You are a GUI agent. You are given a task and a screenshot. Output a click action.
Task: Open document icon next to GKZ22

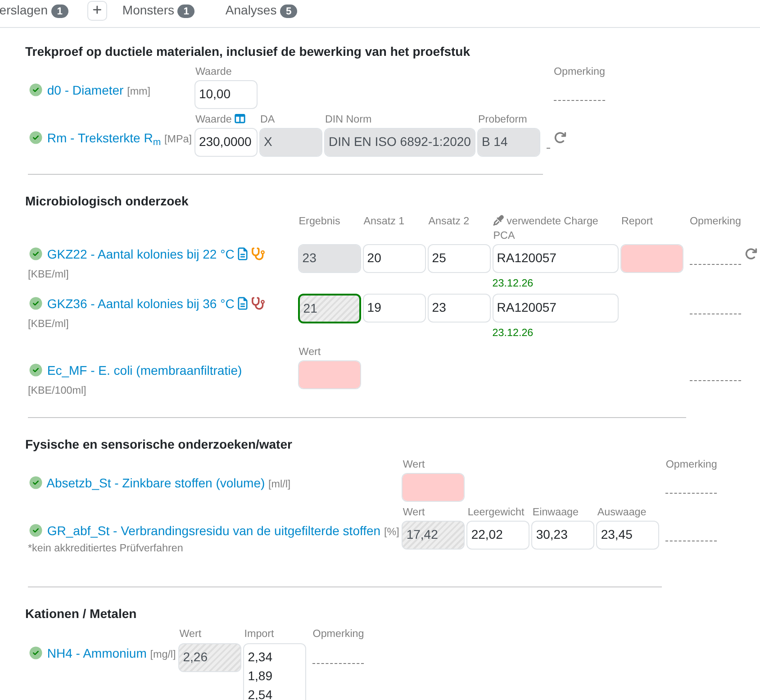pyautogui.click(x=242, y=254)
